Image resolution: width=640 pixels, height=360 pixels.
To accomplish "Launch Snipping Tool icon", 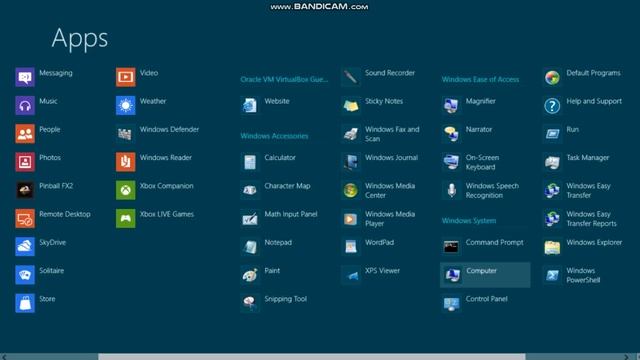I will [x=250, y=303].
